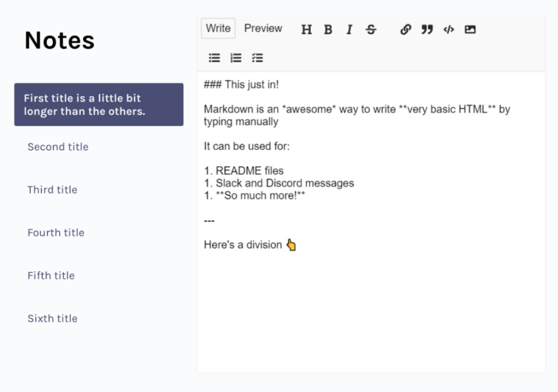Insert a blockquote
Viewport: 558px width, 392px height.
coord(427,29)
